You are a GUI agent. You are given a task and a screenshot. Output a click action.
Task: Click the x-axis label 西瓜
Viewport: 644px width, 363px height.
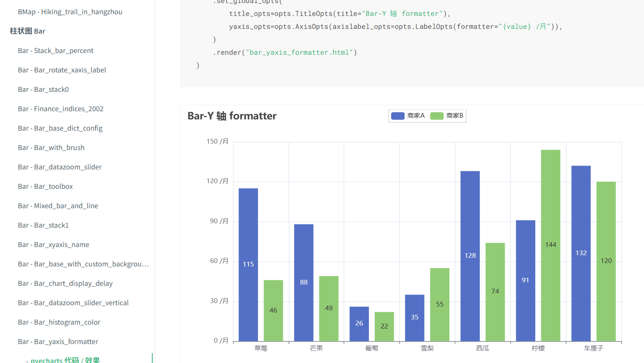point(483,348)
